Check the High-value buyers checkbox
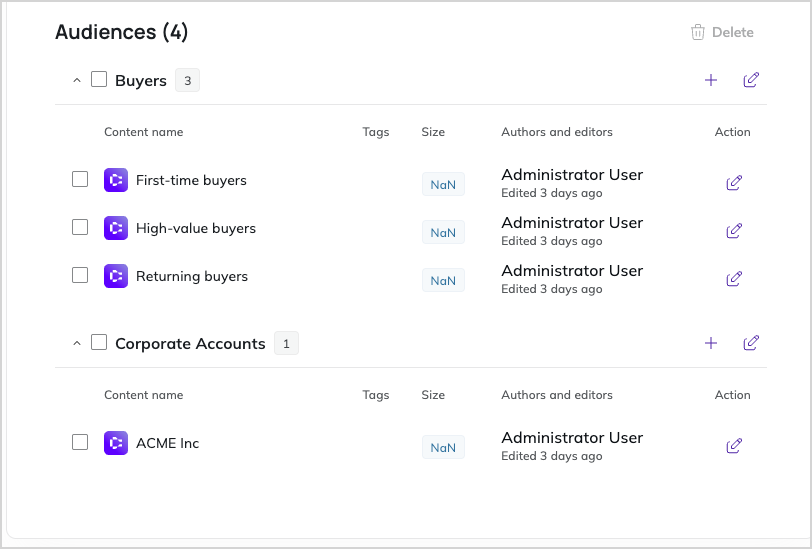The width and height of the screenshot is (812, 549). coord(80,227)
